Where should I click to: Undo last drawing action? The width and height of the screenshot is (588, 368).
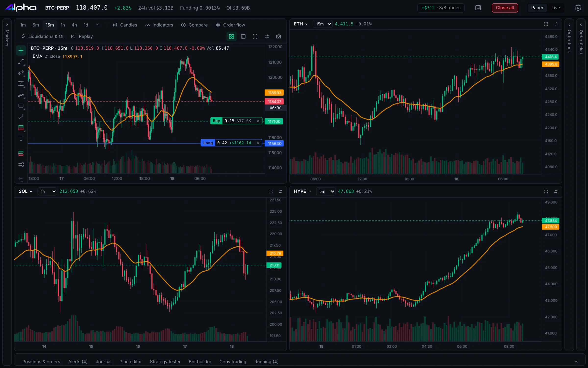point(21,180)
